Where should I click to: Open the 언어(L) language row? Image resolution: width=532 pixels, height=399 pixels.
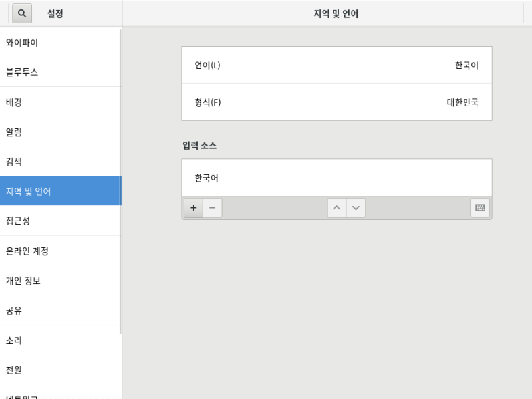336,65
